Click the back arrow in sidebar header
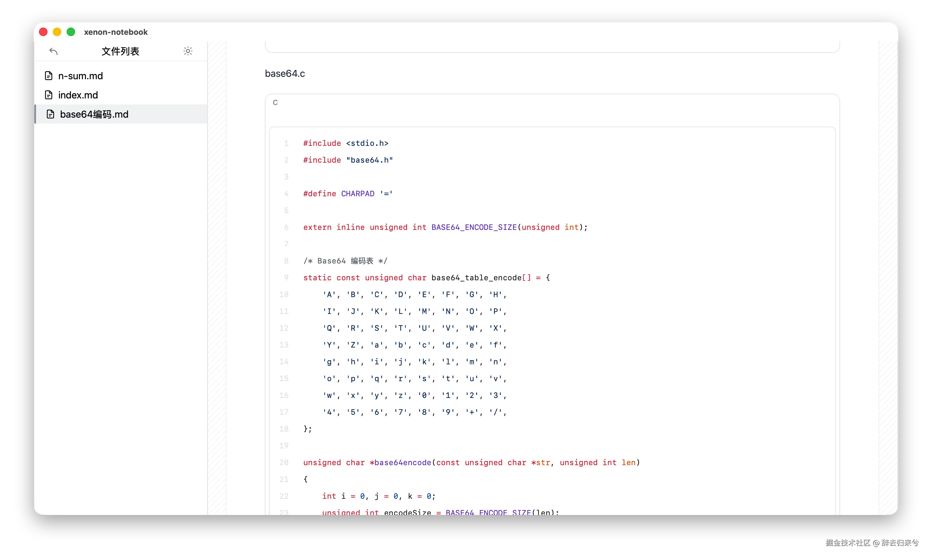The width and height of the screenshot is (932, 560). 53,51
